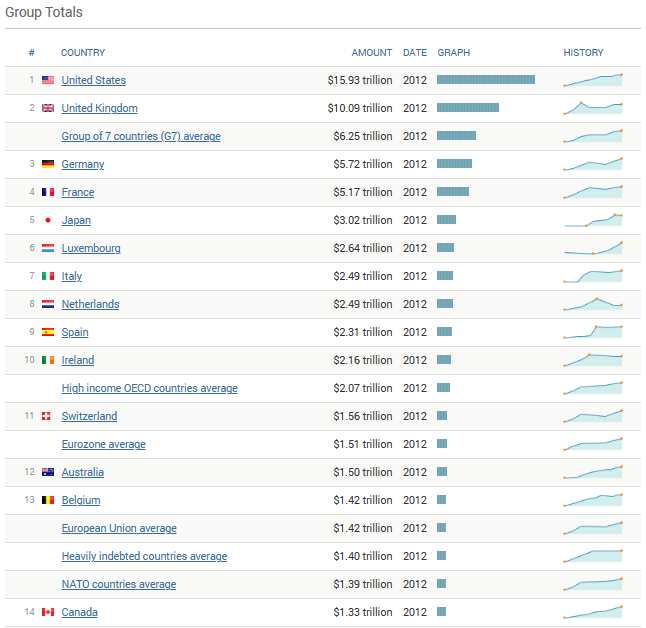
Task: Open NATO countries average link
Action: coord(119,584)
